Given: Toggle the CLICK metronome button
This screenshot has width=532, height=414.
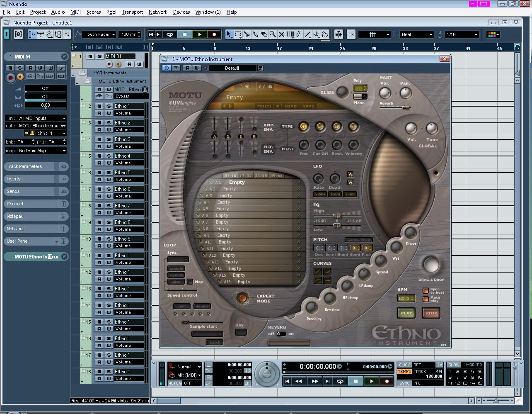Looking at the screenshot, I should [x=404, y=365].
